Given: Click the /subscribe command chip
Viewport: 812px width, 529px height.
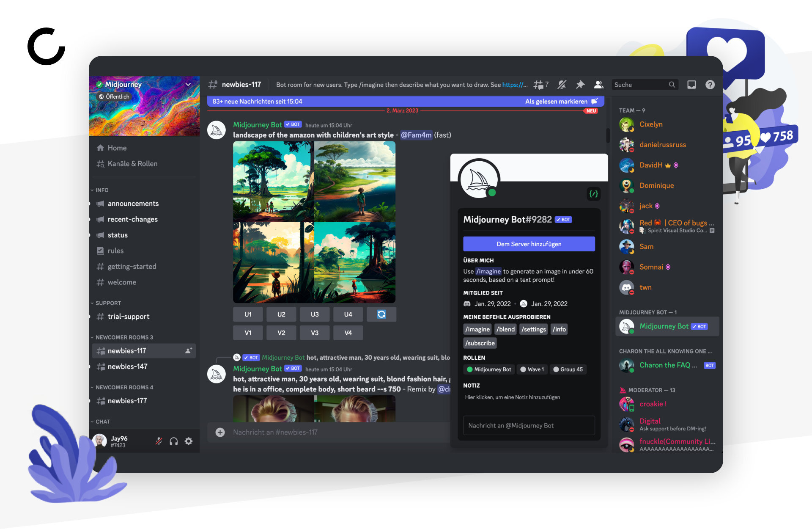Looking at the screenshot, I should (x=480, y=343).
